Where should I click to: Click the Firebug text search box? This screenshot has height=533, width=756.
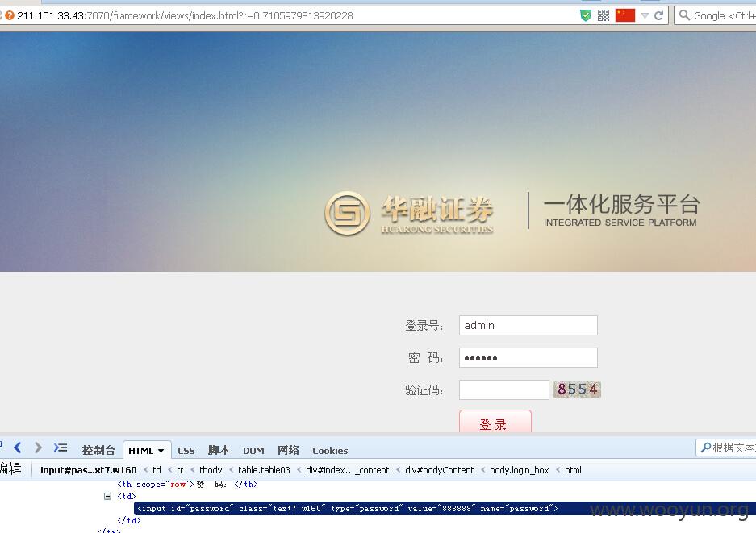point(725,448)
